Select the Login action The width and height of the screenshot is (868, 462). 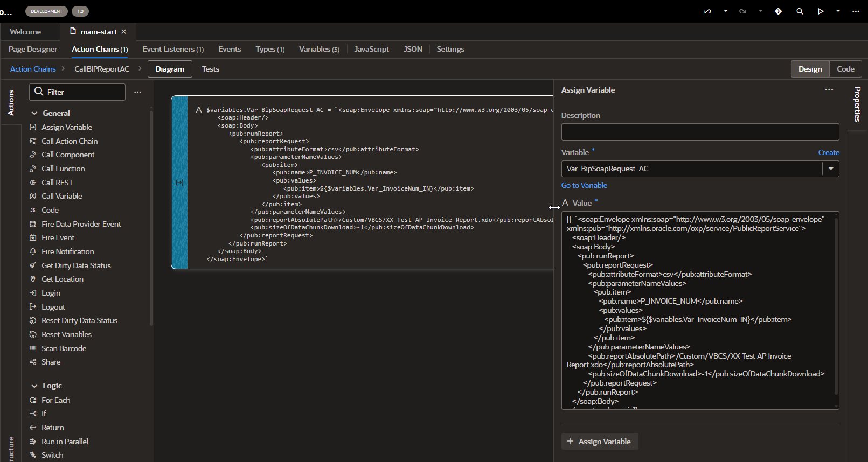51,293
